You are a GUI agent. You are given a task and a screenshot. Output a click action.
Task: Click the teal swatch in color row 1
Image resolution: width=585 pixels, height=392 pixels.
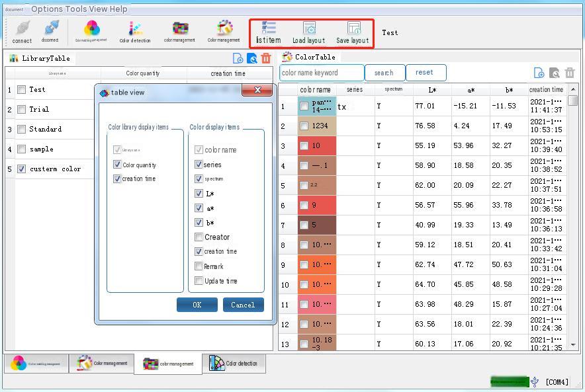tap(317, 106)
